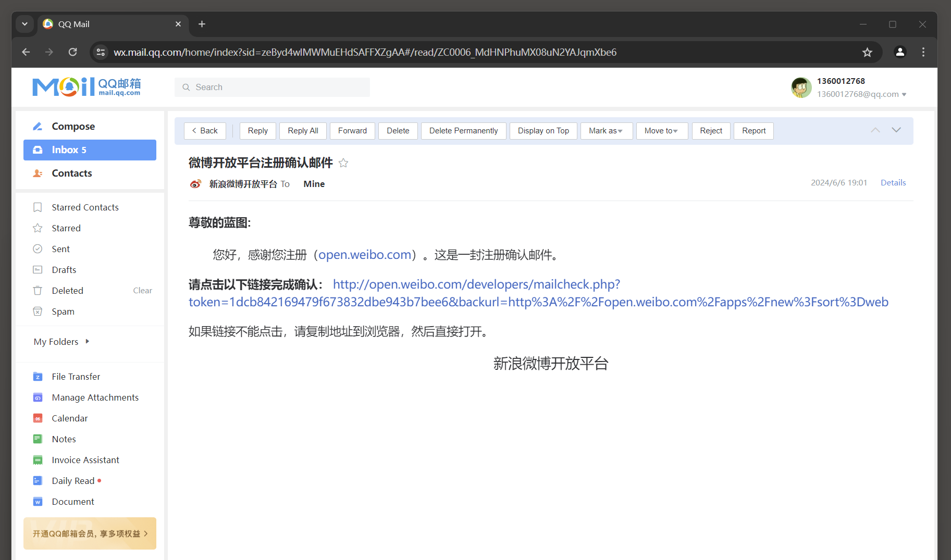The height and width of the screenshot is (560, 951).
Task: Click the Notes icon in sidebar
Action: click(38, 439)
